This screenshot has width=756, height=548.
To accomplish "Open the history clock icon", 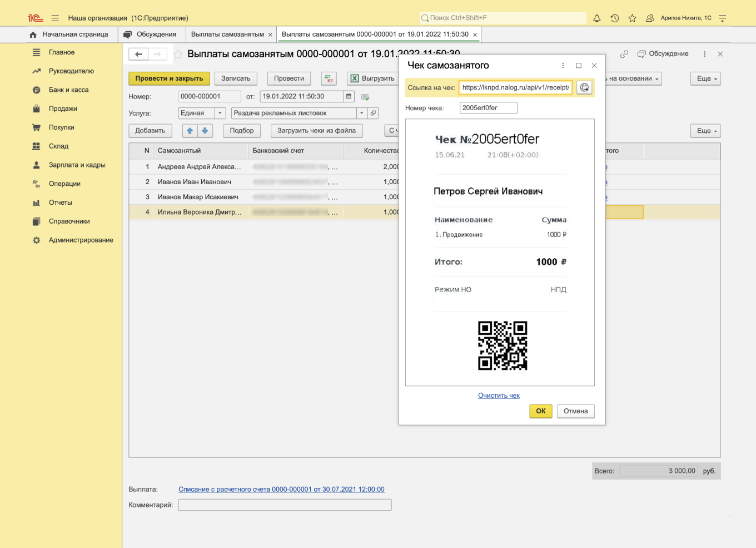I will pos(614,18).
